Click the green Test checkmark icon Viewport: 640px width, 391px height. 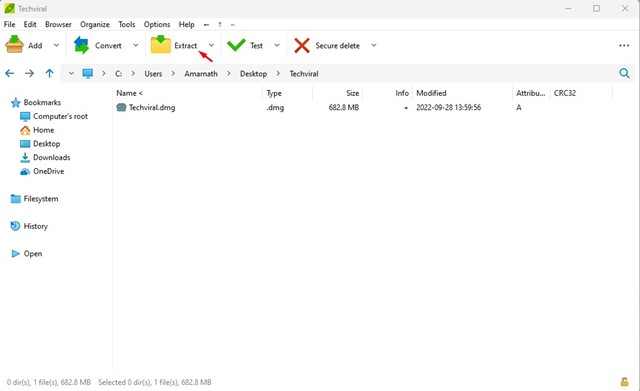pos(236,45)
